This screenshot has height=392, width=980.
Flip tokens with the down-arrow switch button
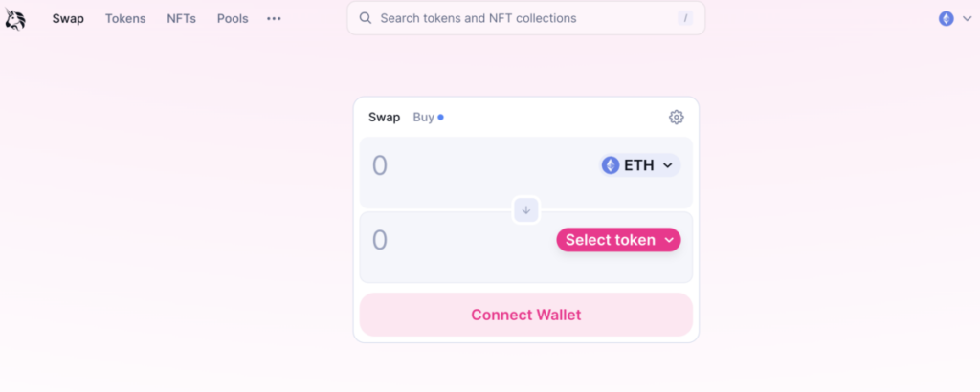click(x=526, y=209)
